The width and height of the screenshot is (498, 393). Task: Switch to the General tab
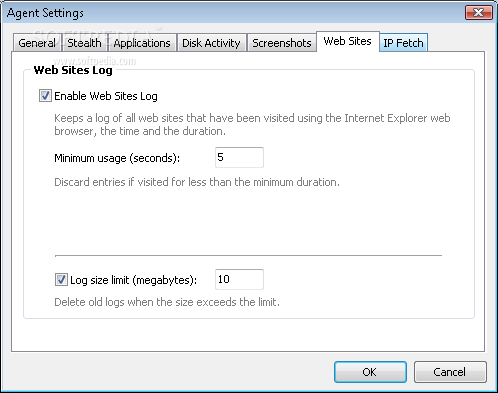coord(37,43)
